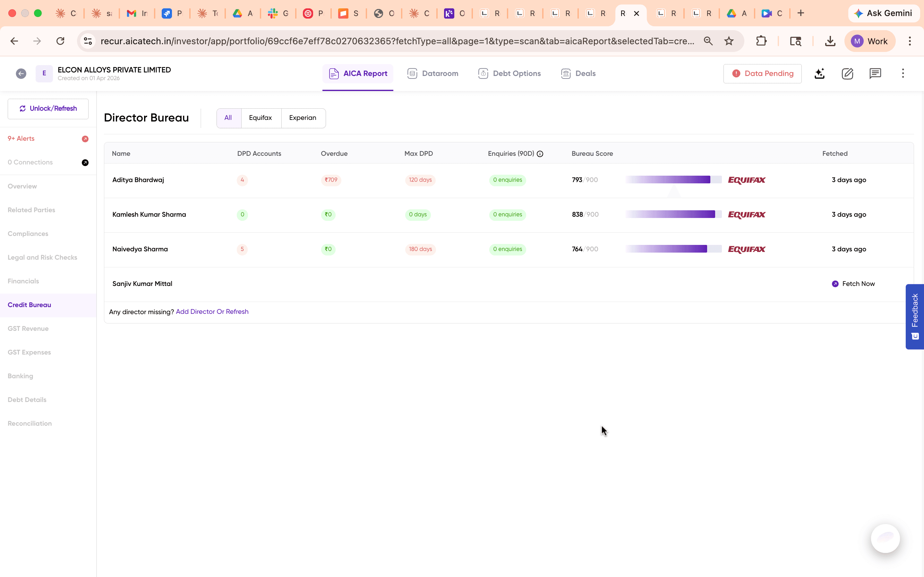
Task: Open the AI export sparkle icon near Data Pending
Action: pyautogui.click(x=820, y=73)
